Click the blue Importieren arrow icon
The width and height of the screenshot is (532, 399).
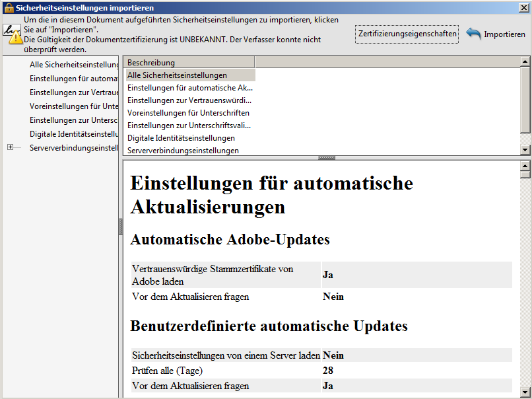[x=473, y=34]
